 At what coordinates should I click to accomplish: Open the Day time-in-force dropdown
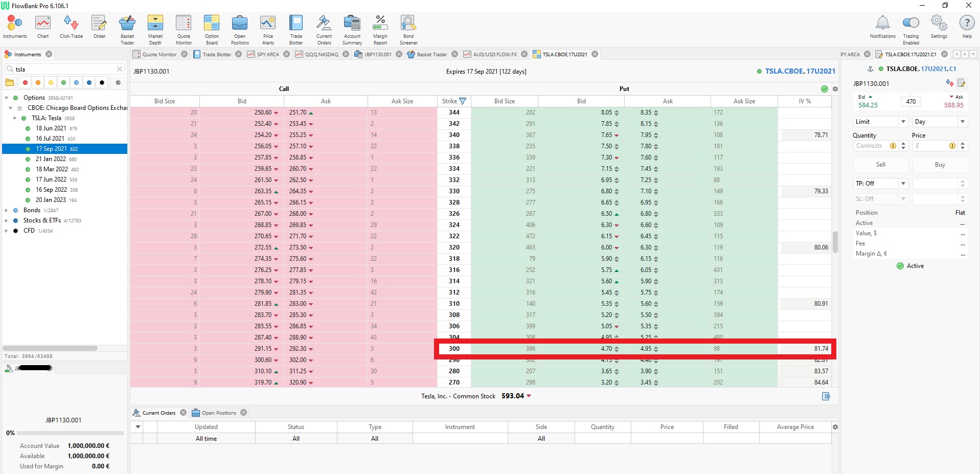tap(940, 122)
